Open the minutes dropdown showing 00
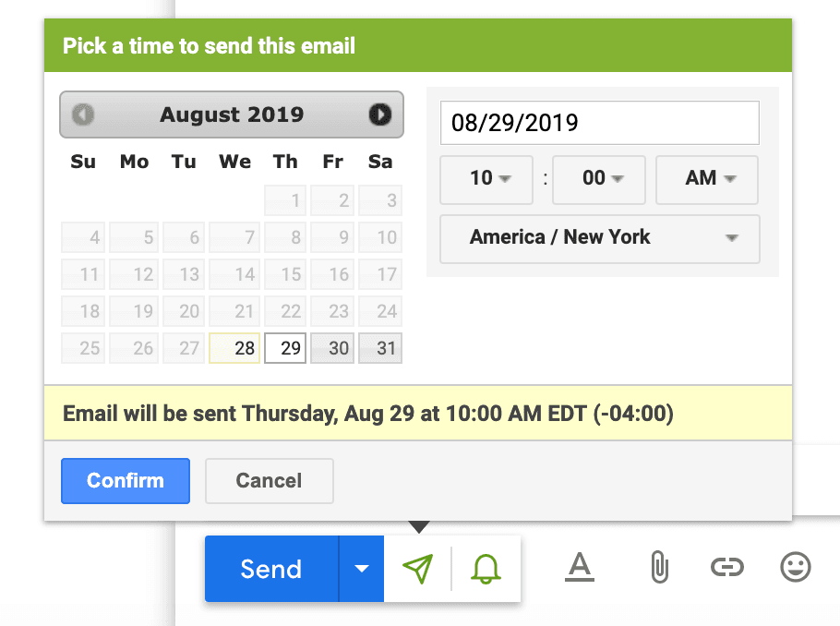840x626 pixels. tap(598, 179)
